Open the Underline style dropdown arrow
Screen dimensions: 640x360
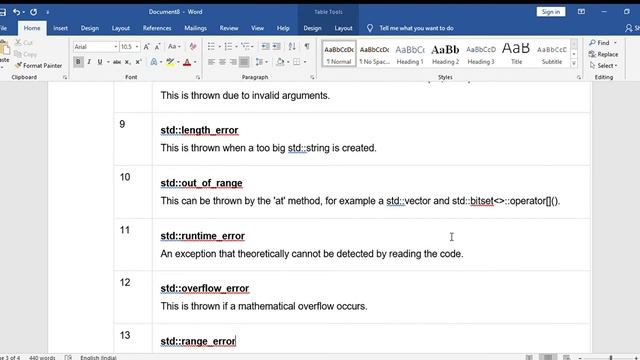coord(108,62)
